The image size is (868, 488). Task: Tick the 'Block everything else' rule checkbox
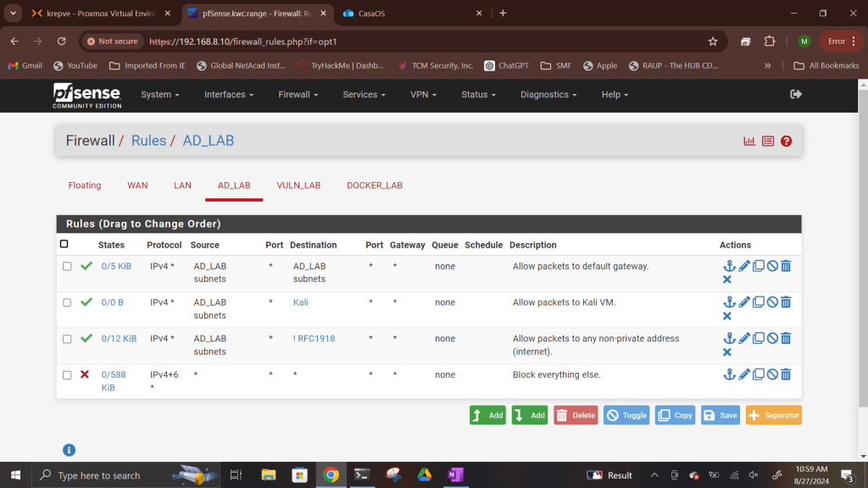(67, 374)
